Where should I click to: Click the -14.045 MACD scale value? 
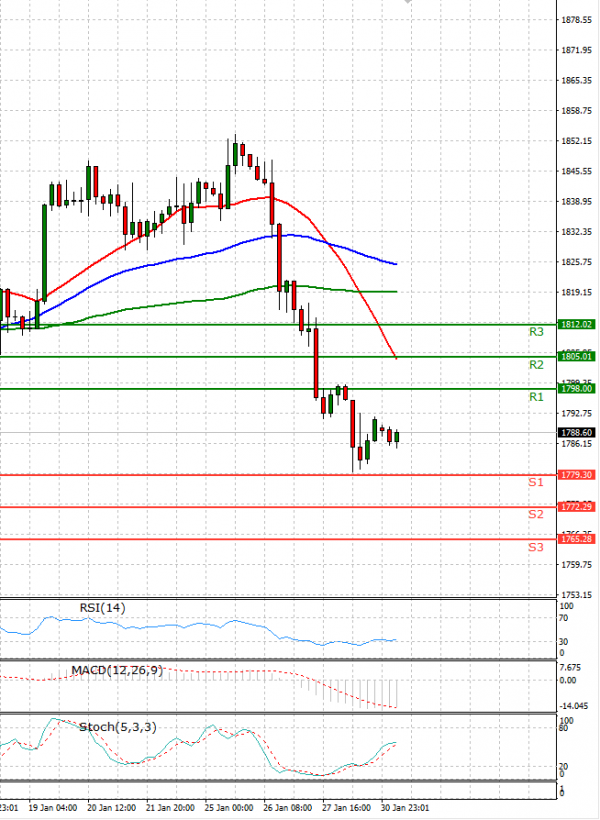[574, 706]
